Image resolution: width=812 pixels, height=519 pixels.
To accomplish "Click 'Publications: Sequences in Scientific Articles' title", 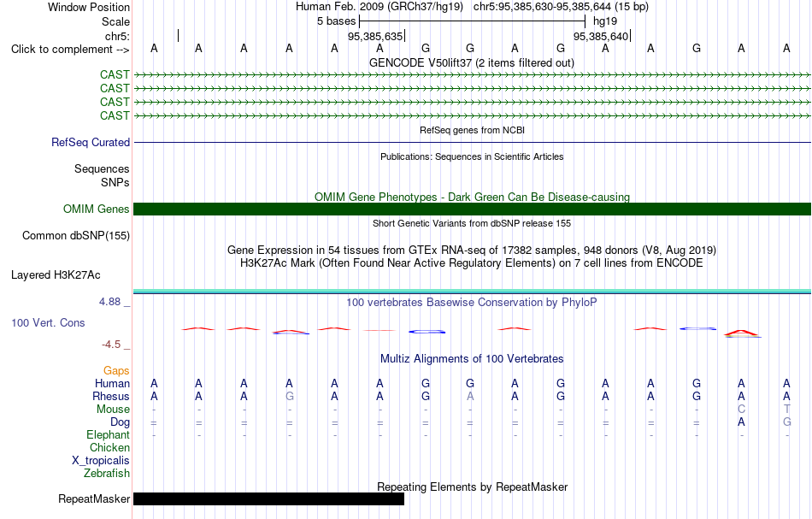I will point(472,157).
